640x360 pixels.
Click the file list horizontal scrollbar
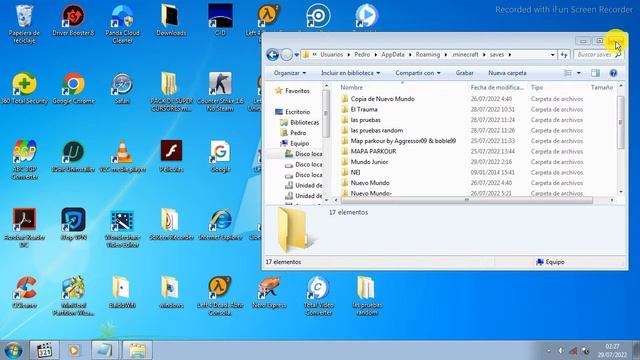coord(467,200)
